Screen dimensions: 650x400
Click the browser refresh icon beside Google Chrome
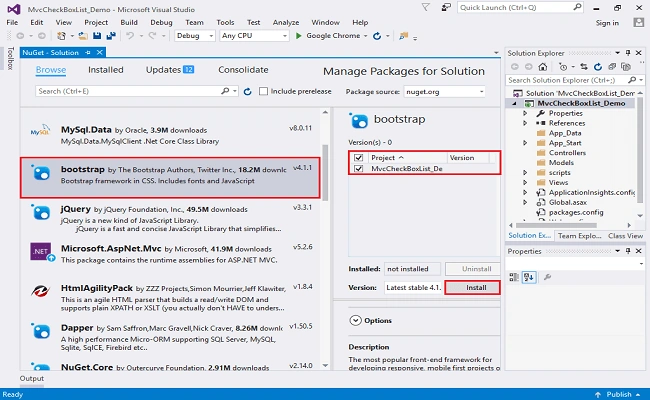(377, 36)
